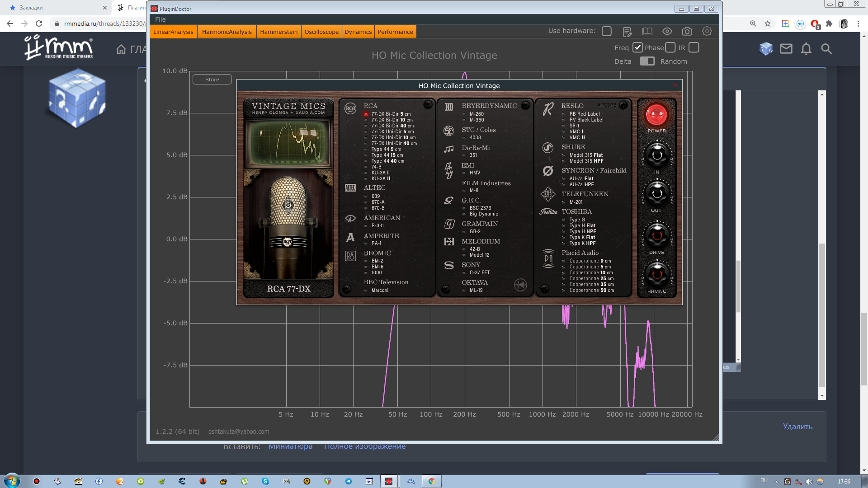Click the BEYERDYNAMIC brand logo icon

click(x=449, y=107)
